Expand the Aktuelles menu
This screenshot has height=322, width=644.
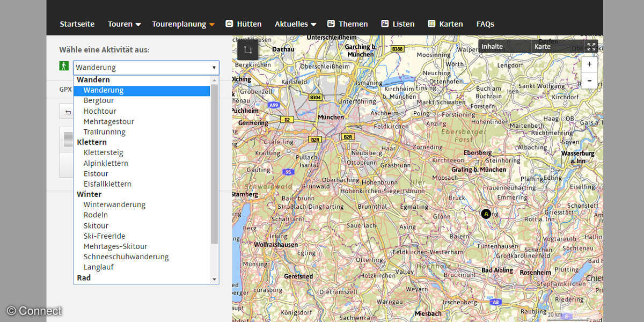pos(296,24)
